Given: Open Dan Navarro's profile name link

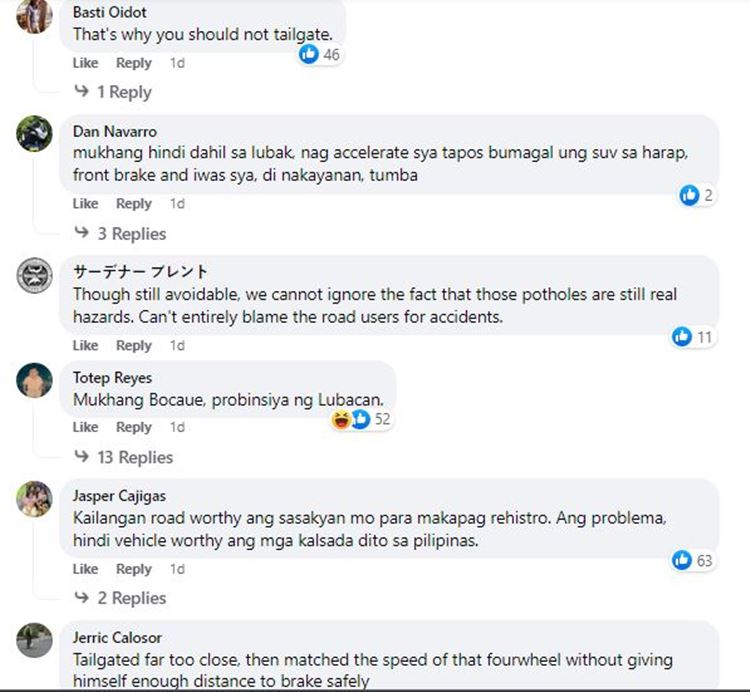Looking at the screenshot, I should click(115, 132).
